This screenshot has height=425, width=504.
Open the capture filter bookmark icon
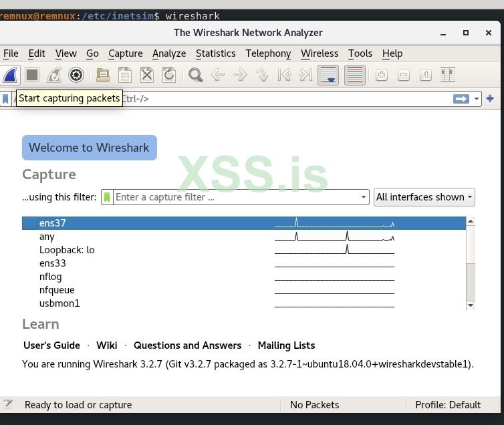click(x=107, y=197)
